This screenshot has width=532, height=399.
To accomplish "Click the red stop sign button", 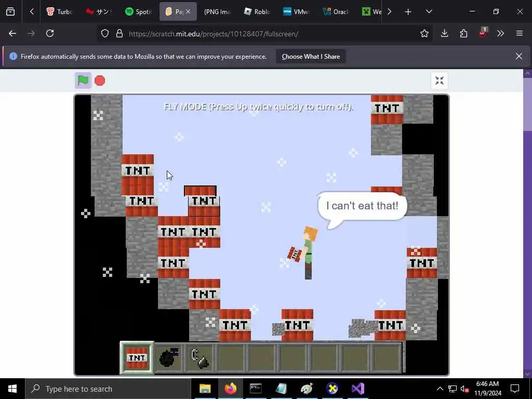I will (100, 81).
